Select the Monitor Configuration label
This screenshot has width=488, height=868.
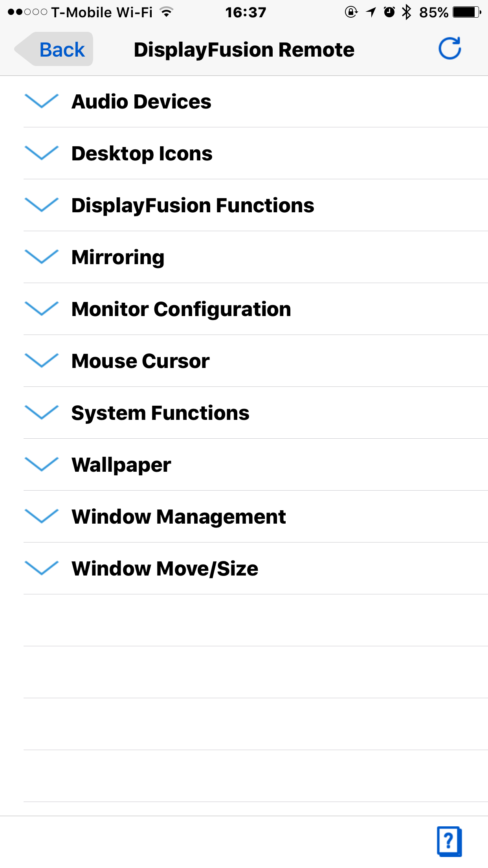[181, 309]
